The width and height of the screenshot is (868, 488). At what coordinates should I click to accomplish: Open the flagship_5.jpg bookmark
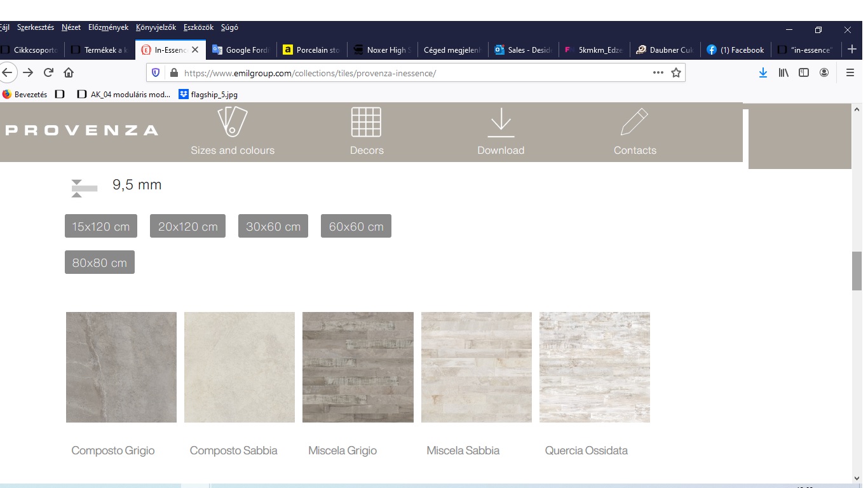[x=208, y=95]
